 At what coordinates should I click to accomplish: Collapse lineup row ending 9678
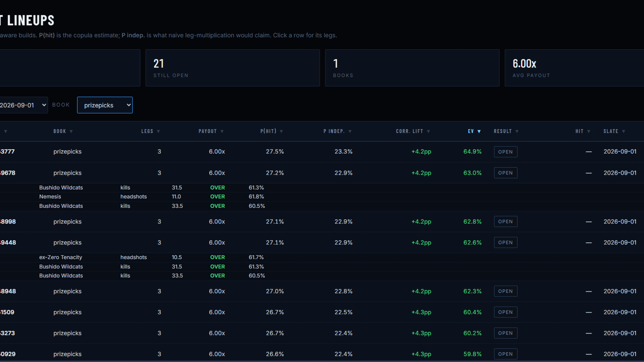pos(322,173)
